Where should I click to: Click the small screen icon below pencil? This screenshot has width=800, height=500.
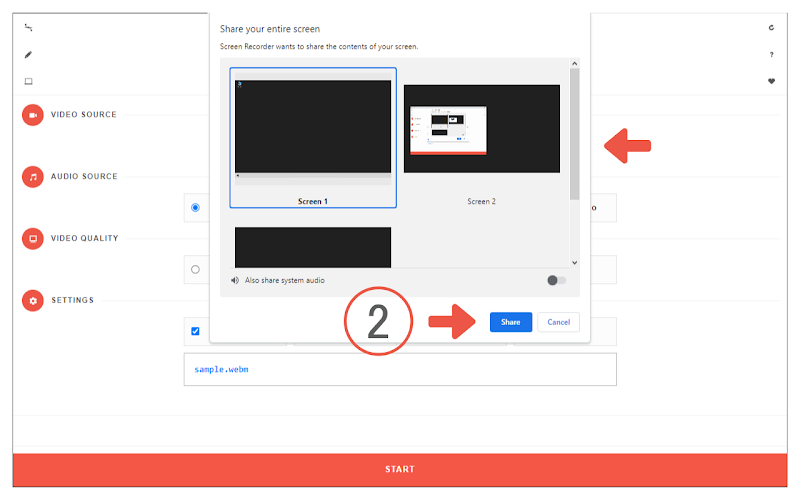(29, 81)
